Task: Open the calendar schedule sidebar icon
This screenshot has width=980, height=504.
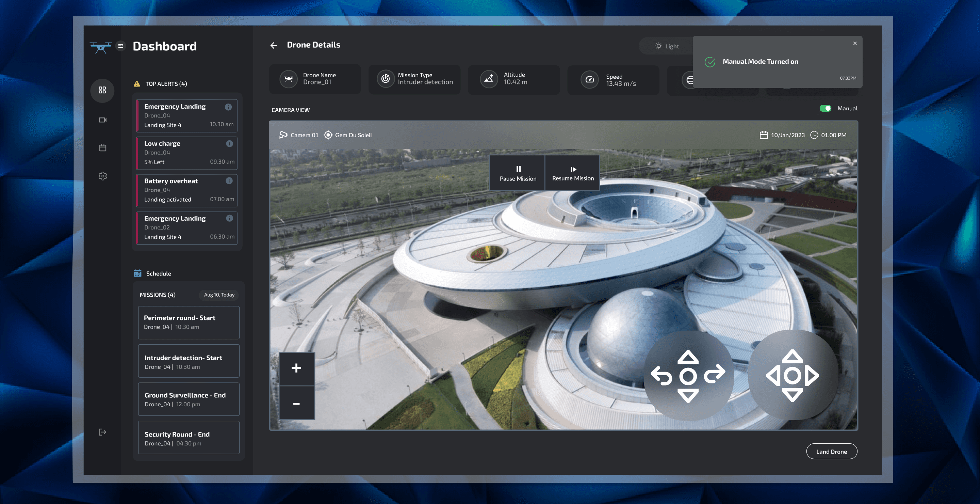Action: (102, 148)
